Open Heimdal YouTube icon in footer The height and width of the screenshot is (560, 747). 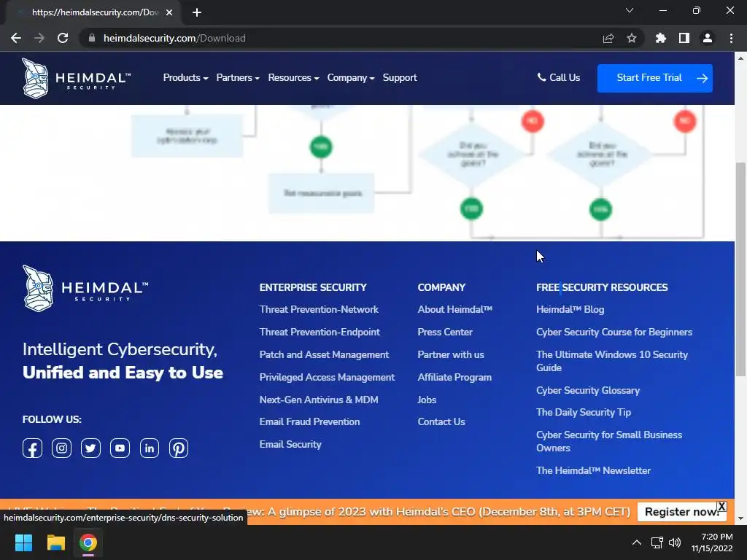[x=120, y=448]
